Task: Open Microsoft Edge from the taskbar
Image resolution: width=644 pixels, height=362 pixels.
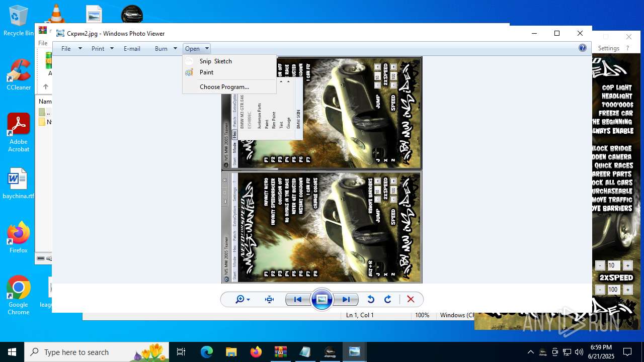Action: pyautogui.click(x=207, y=352)
